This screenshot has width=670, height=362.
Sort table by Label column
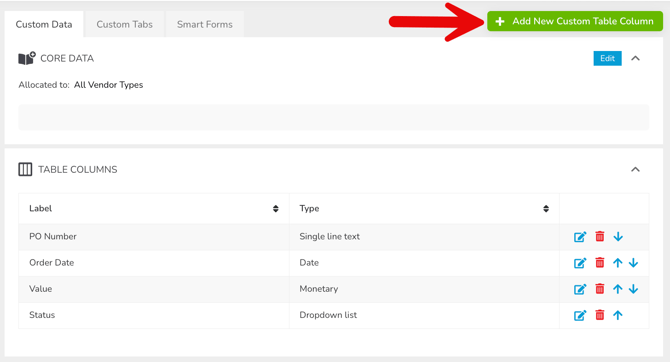tap(276, 209)
